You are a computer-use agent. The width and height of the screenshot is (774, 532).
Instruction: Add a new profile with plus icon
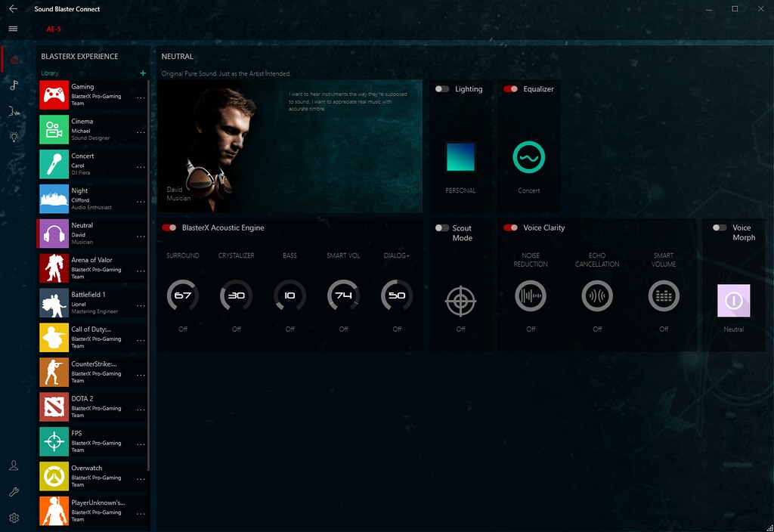(143, 73)
